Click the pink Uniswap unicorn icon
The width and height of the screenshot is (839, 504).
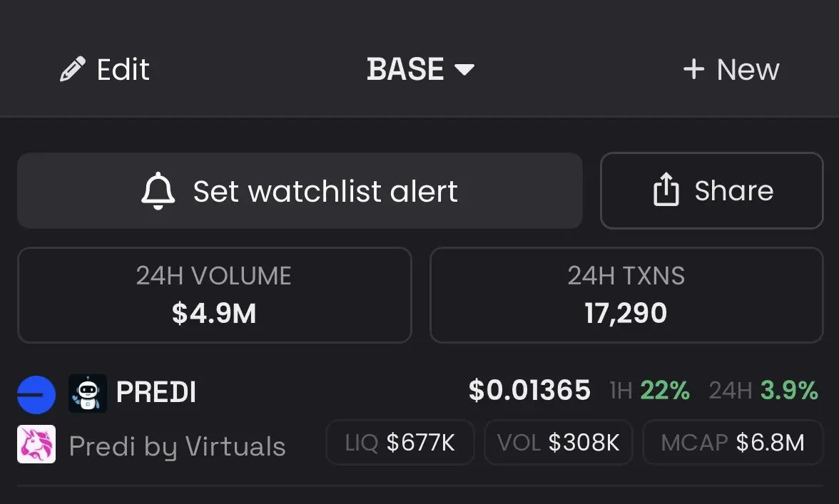pos(36,444)
